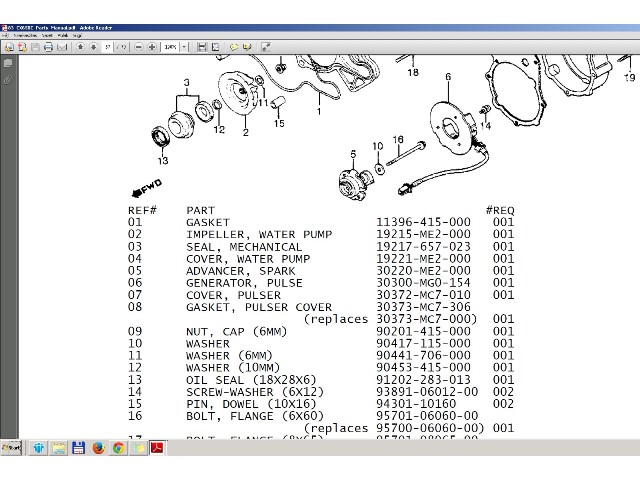Go to previous page with up arrow

point(80,47)
